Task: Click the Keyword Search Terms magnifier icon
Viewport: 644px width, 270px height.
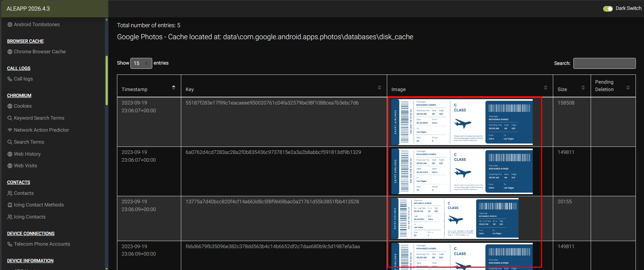Action: tap(10, 118)
